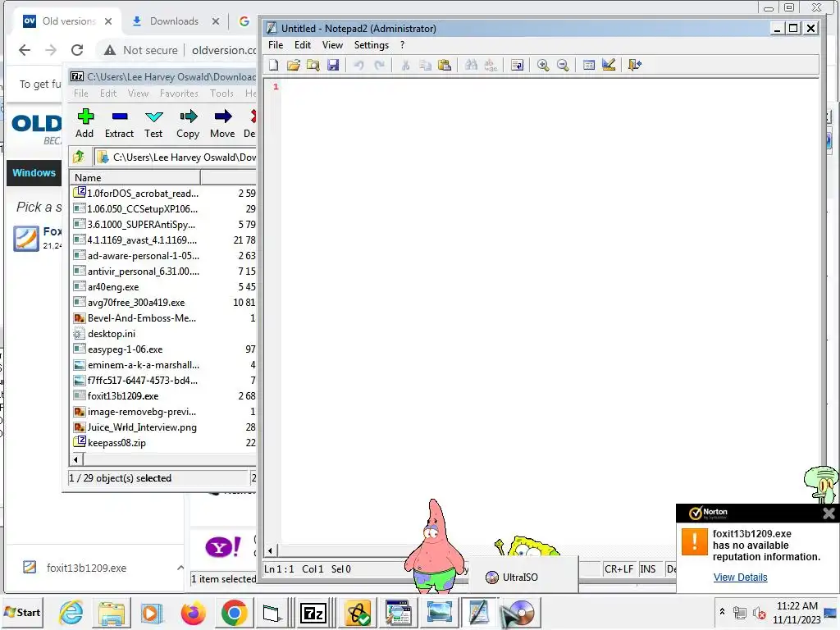
Task: Open Windows Explorer folder from the taskbar
Action: (x=112, y=612)
